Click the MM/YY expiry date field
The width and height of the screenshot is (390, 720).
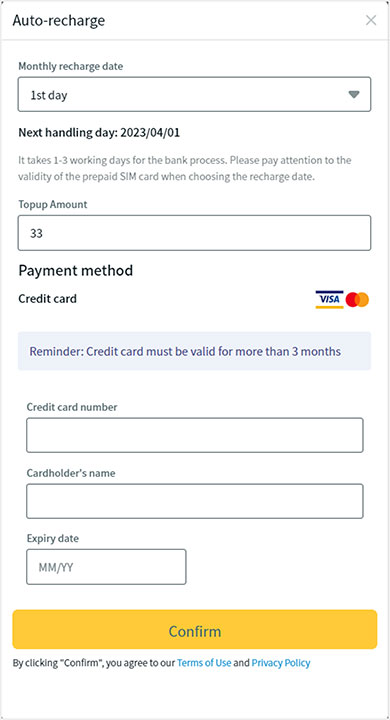point(106,567)
